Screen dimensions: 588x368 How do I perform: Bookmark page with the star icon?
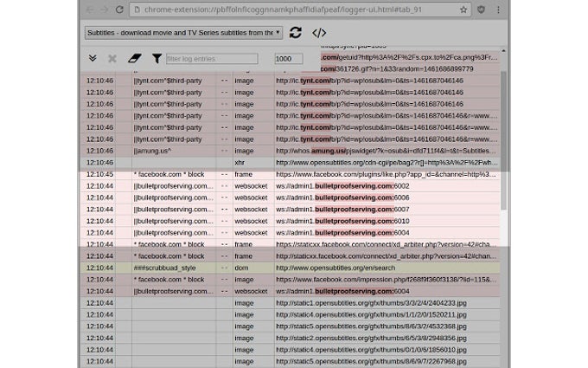(x=463, y=10)
